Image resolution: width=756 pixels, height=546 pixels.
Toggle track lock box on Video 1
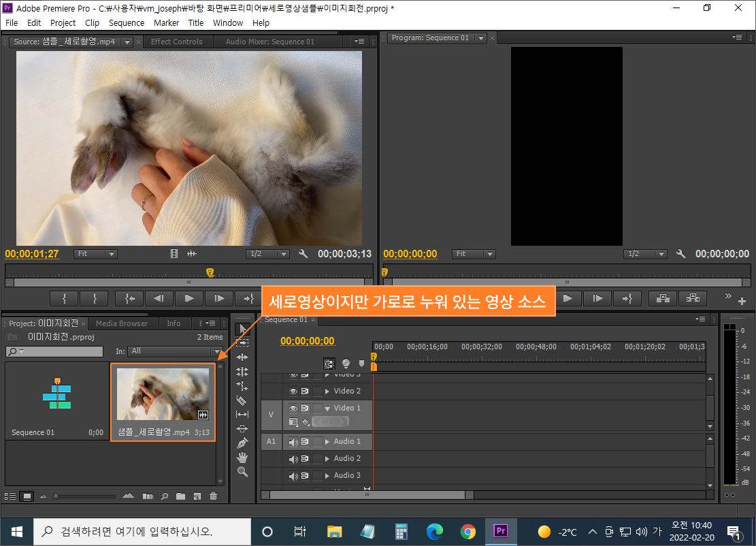click(x=317, y=408)
